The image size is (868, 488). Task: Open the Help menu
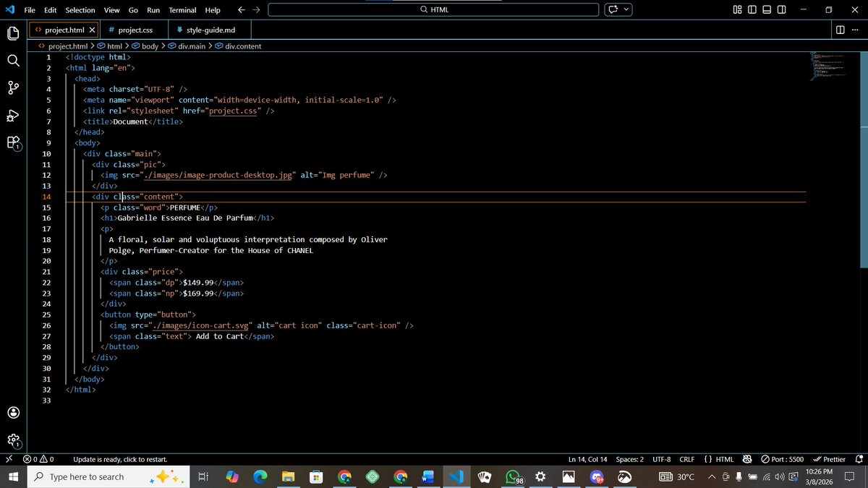(213, 9)
